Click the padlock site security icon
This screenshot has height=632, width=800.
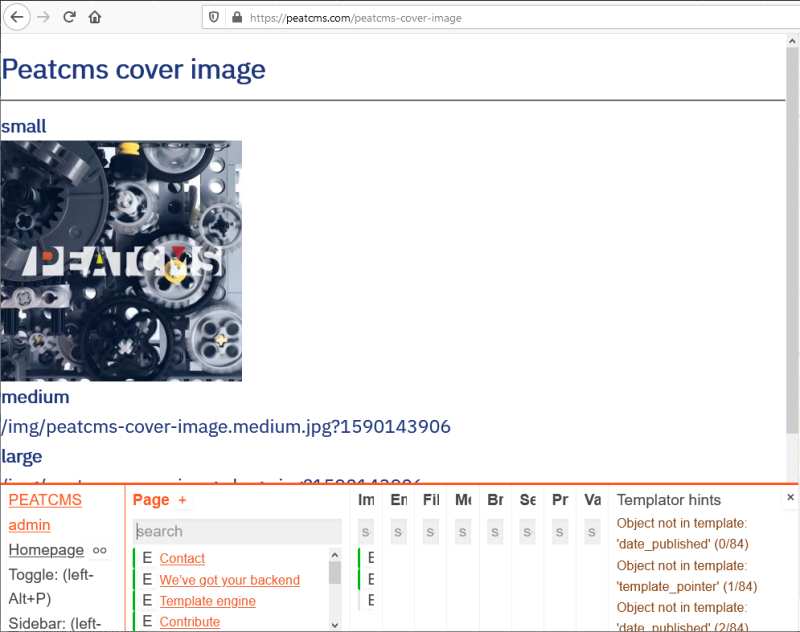237,17
